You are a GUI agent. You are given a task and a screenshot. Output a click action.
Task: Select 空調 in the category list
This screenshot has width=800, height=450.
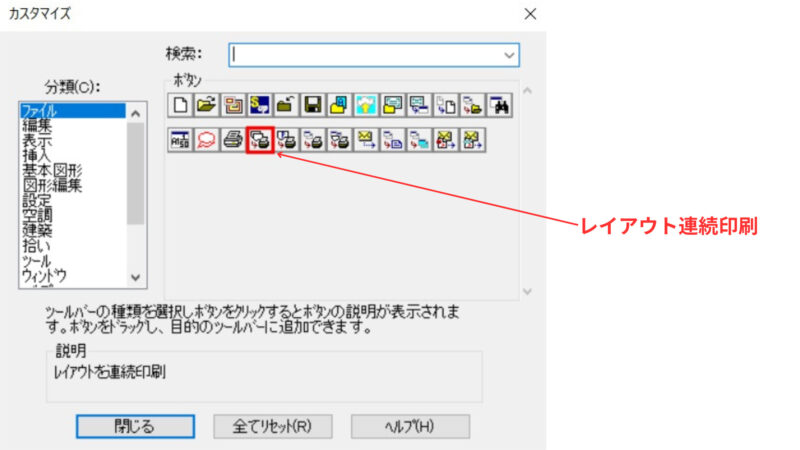[72, 215]
